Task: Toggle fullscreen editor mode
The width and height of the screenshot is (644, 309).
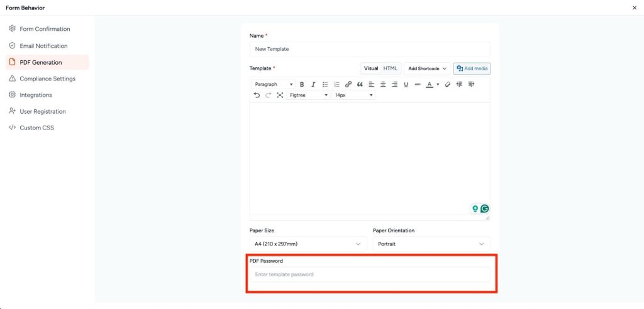Action: click(x=280, y=95)
